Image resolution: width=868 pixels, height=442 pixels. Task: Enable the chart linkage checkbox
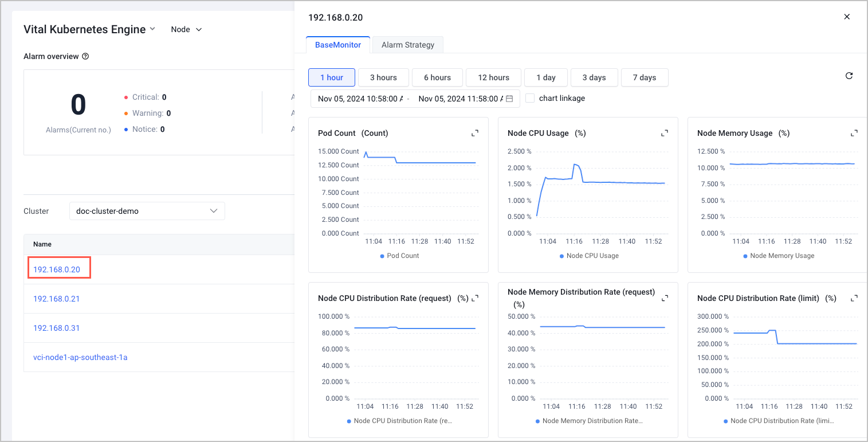pos(530,98)
